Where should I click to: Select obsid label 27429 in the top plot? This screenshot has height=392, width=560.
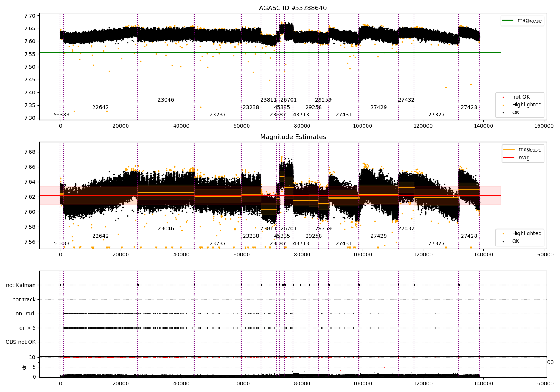click(379, 107)
